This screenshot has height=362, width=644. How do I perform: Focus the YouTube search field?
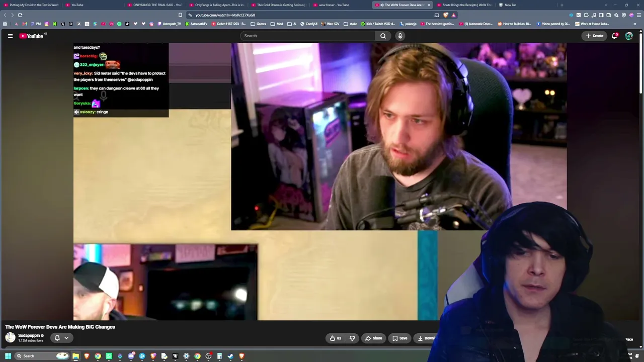[308, 36]
